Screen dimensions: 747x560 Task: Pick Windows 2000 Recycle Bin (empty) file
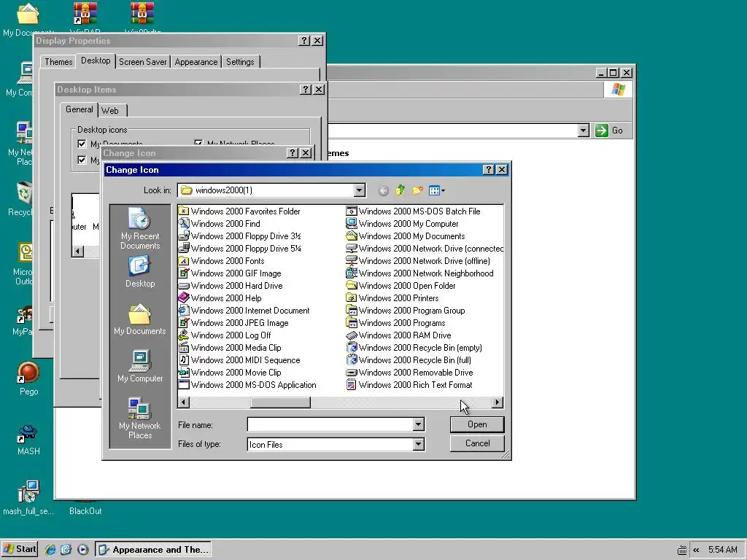point(414,347)
